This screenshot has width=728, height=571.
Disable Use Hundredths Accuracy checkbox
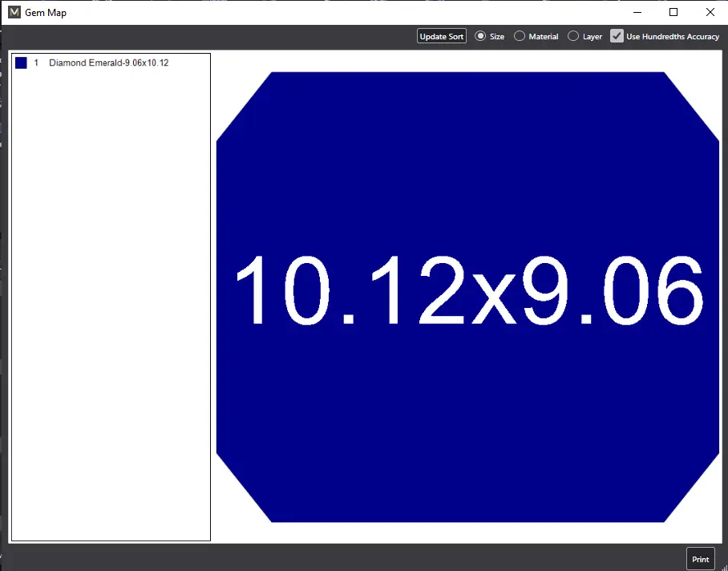point(617,36)
